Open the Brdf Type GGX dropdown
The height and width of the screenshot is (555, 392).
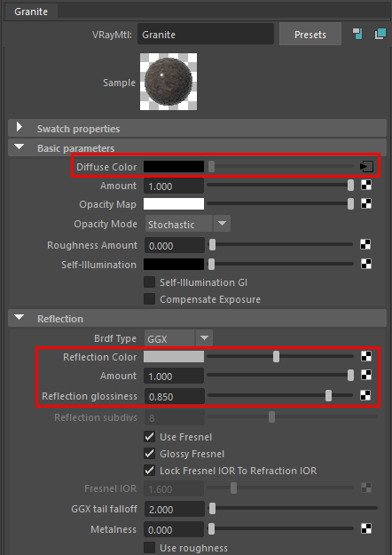[x=178, y=338]
